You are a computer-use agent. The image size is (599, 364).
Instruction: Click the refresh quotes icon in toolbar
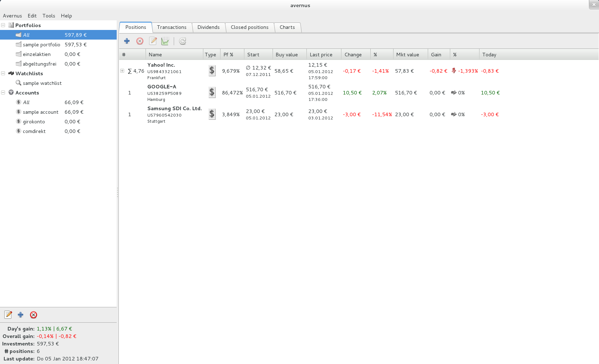point(183,41)
